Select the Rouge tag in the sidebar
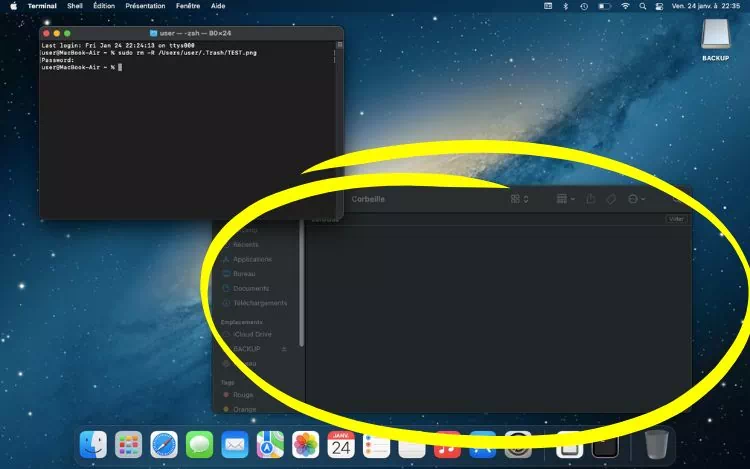Image resolution: width=750 pixels, height=469 pixels. [243, 395]
